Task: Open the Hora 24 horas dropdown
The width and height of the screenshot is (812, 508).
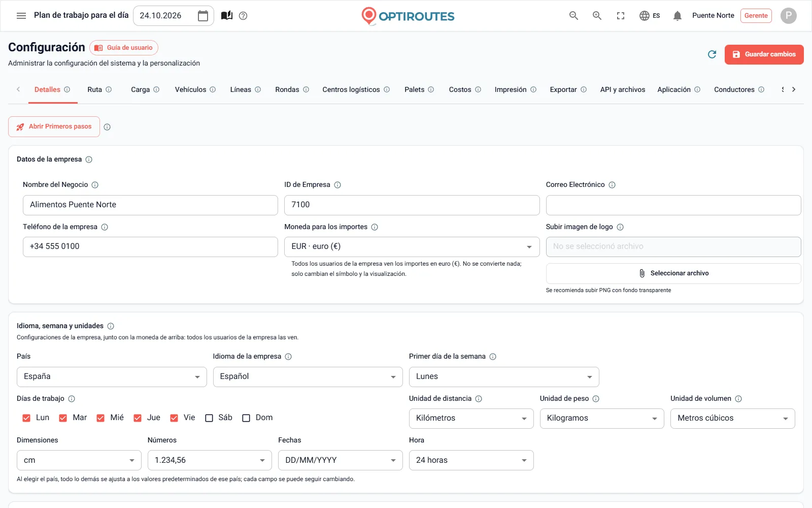Action: click(471, 460)
